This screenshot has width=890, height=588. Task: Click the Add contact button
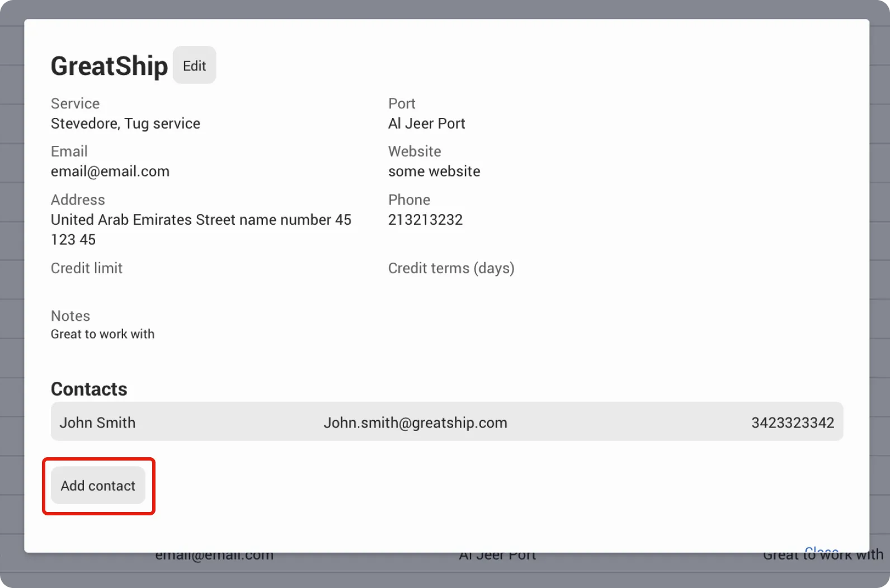tap(98, 486)
